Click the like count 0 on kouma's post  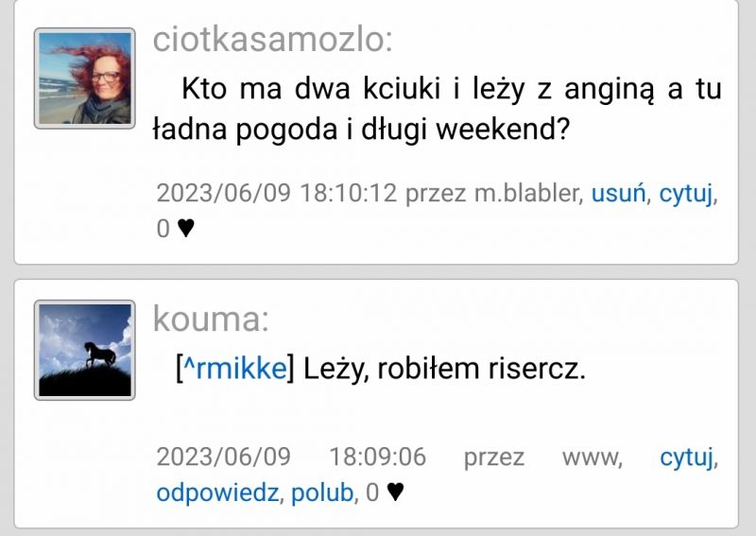[x=372, y=493]
